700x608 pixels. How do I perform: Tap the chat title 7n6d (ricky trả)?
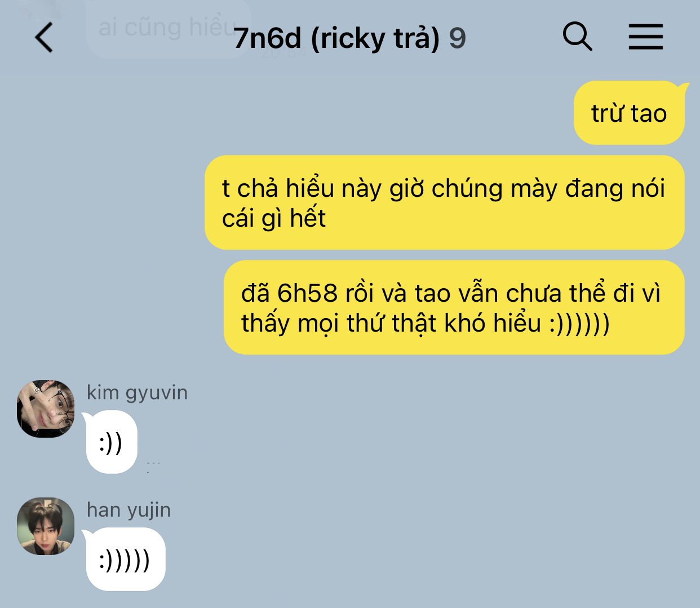336,38
